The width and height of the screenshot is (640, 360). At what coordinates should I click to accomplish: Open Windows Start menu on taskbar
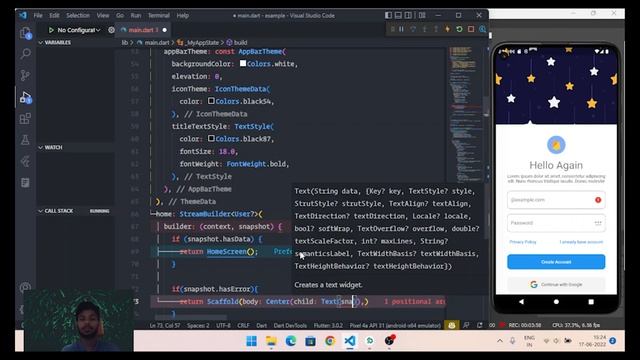(x=251, y=341)
